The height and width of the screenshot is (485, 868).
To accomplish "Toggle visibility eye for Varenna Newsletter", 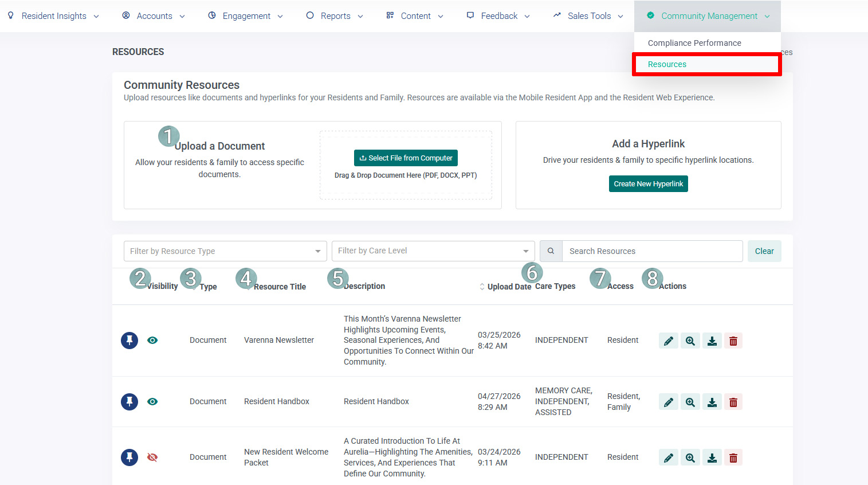I will tap(152, 341).
